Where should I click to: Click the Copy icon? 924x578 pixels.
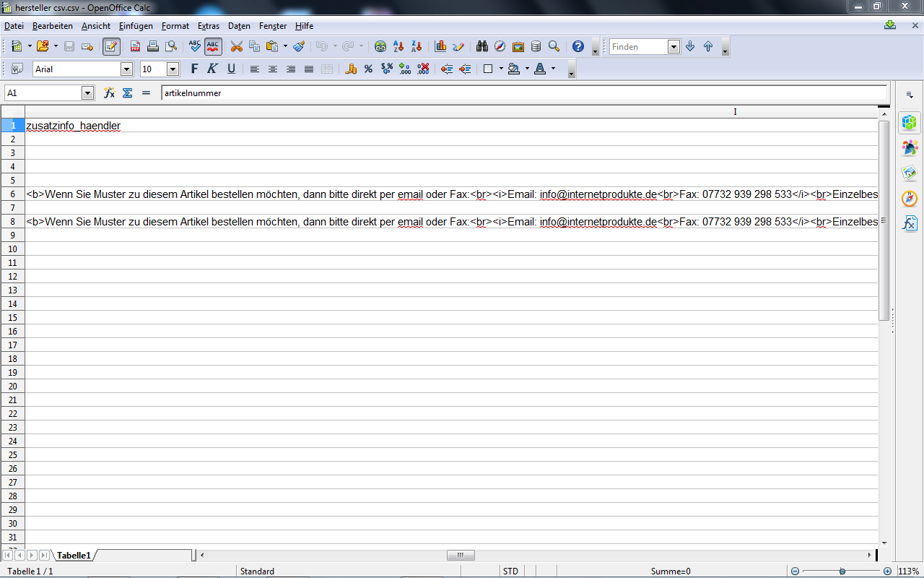click(x=254, y=46)
